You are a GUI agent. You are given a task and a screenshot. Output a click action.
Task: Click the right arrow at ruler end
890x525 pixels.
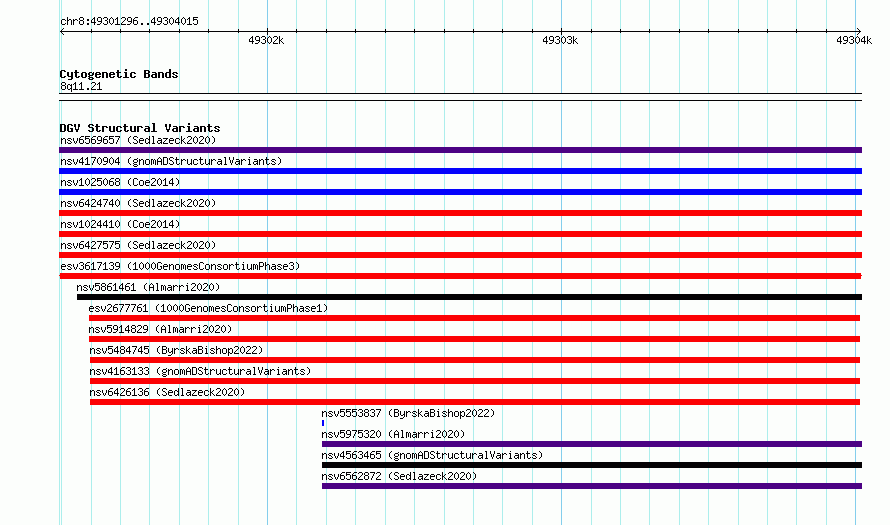point(859,32)
